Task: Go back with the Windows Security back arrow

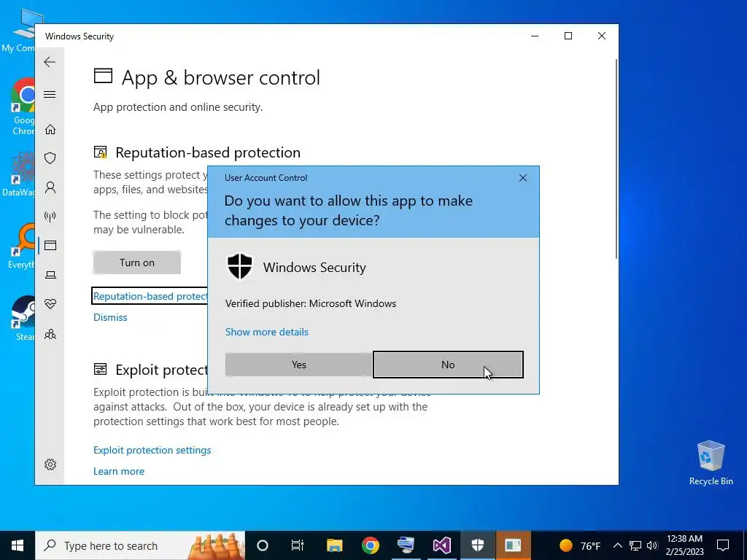Action: [50, 62]
